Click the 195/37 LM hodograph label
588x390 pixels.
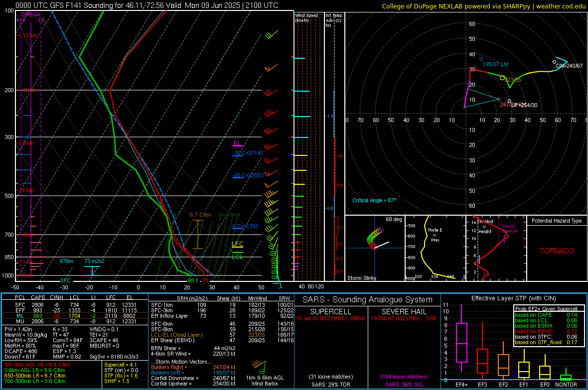[x=495, y=64]
